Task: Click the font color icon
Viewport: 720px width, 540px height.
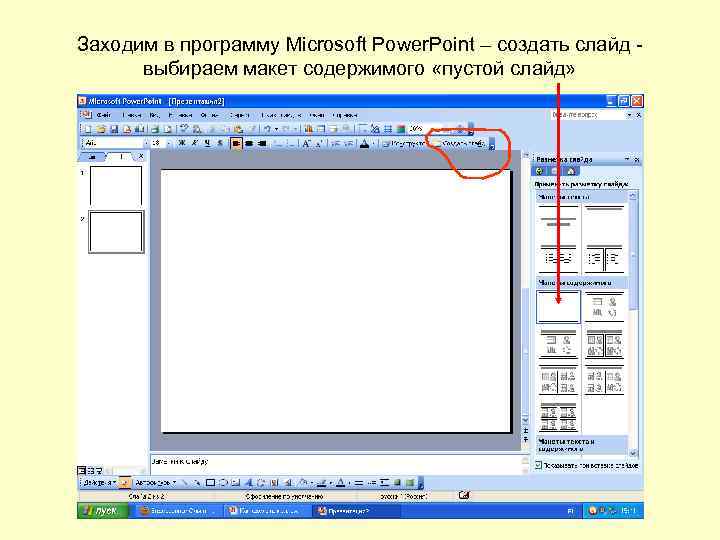Action: (x=364, y=143)
